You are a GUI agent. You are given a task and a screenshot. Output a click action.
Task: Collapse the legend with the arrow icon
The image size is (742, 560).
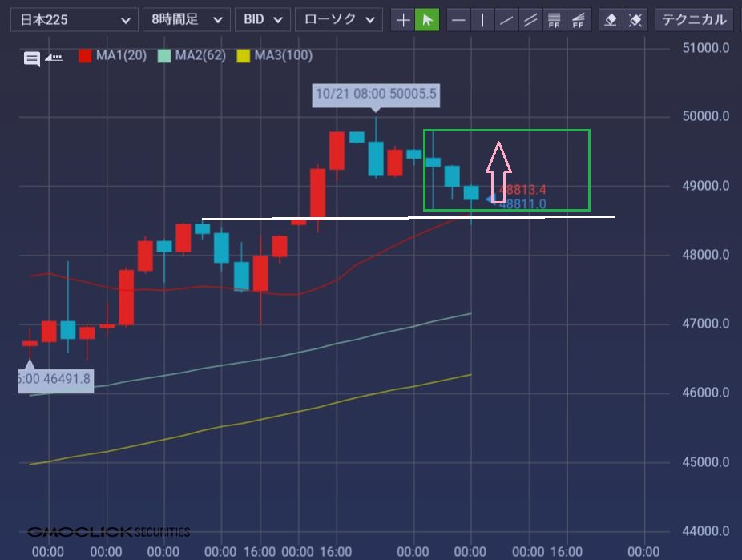[54, 58]
